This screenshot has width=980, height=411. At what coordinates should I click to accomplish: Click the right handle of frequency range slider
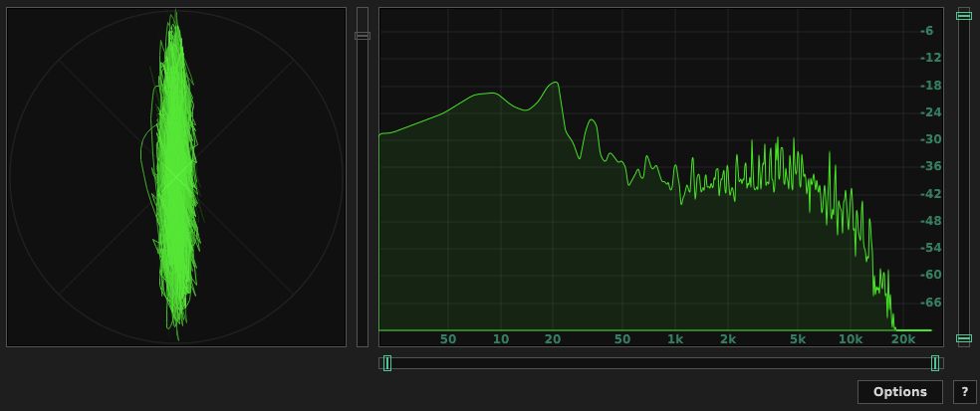[935, 363]
